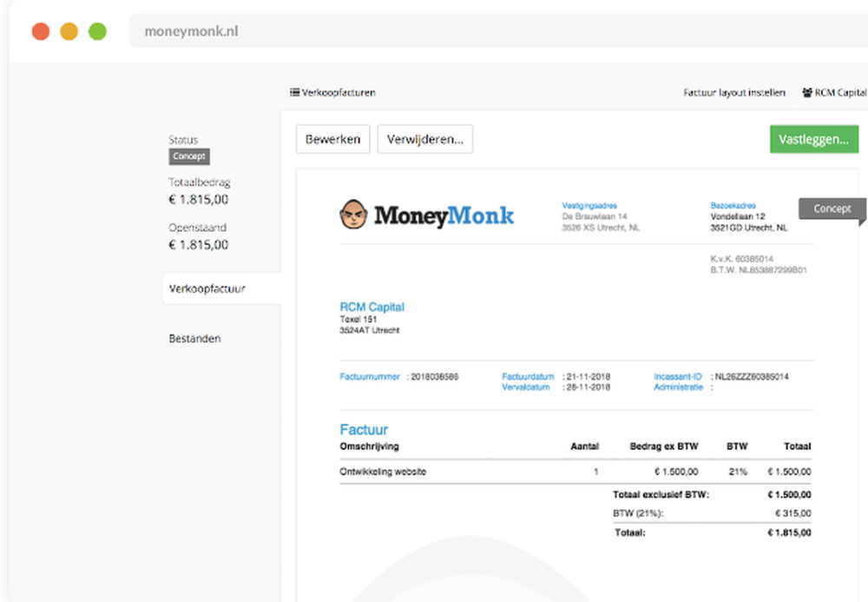
Task: Click the Administratie label
Action: click(678, 387)
